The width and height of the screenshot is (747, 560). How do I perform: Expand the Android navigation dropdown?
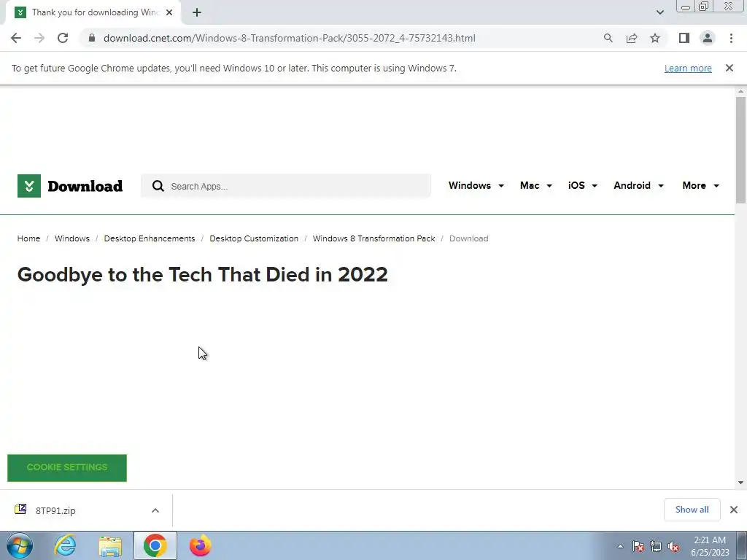pos(638,186)
